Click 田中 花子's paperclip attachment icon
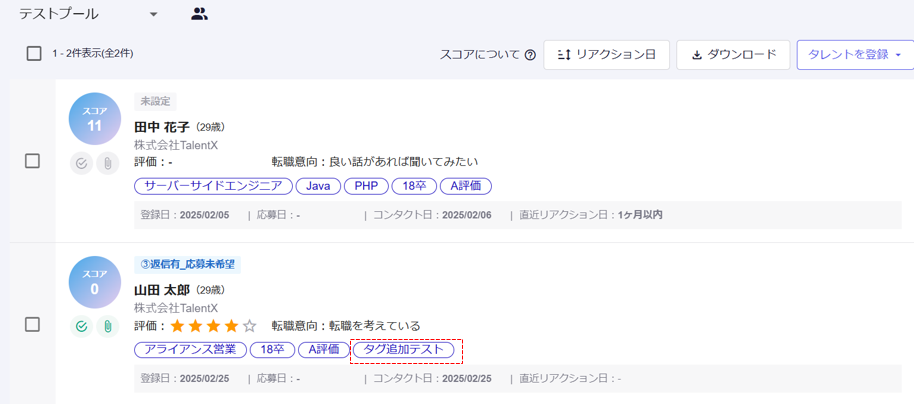Viewport: 914px width, 404px height. pos(106,163)
